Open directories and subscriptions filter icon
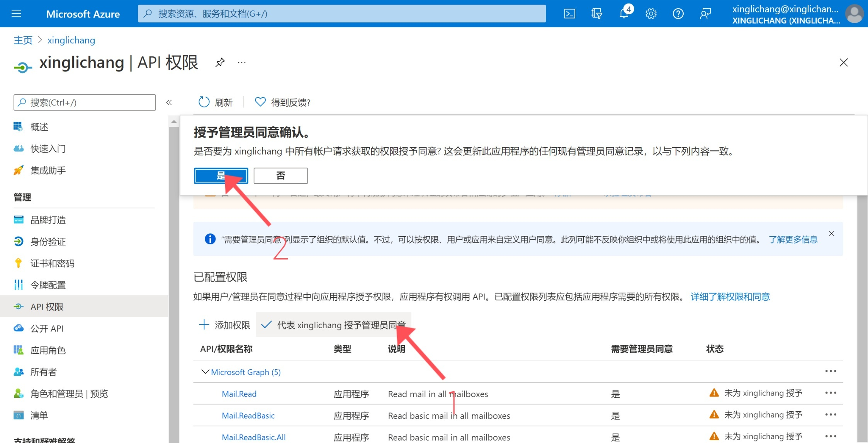The image size is (868, 443). 597,14
